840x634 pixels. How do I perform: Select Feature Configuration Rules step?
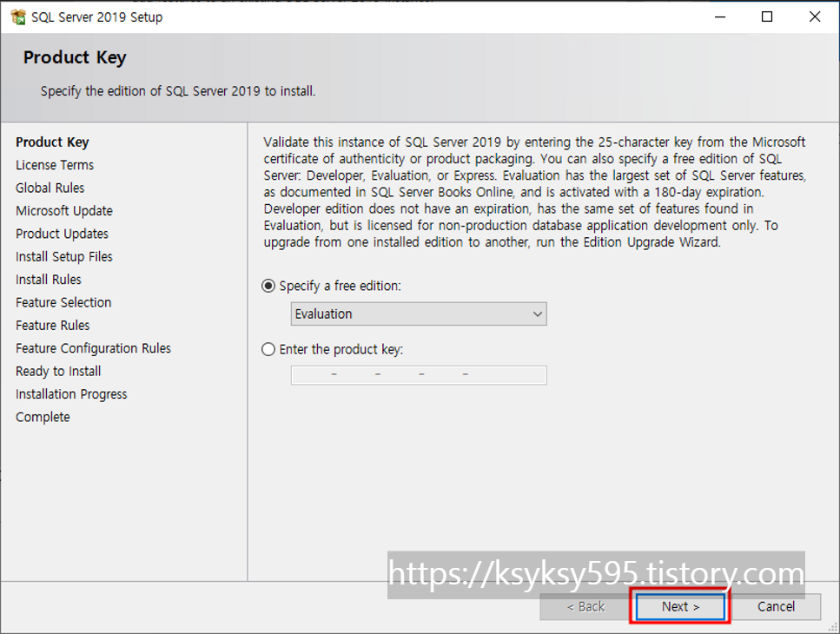pos(93,348)
